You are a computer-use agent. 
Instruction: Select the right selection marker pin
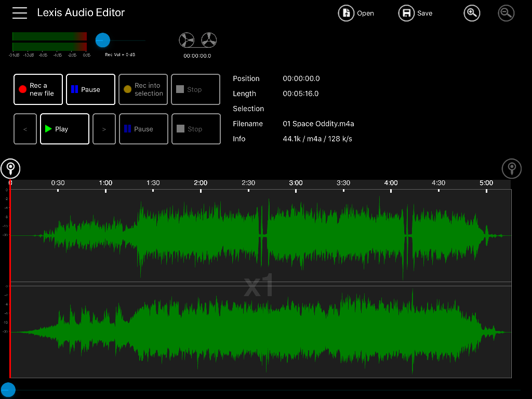tap(511, 168)
